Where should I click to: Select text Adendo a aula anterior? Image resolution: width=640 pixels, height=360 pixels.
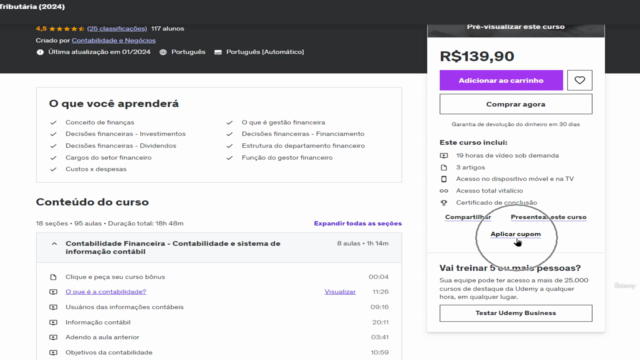pos(102,337)
